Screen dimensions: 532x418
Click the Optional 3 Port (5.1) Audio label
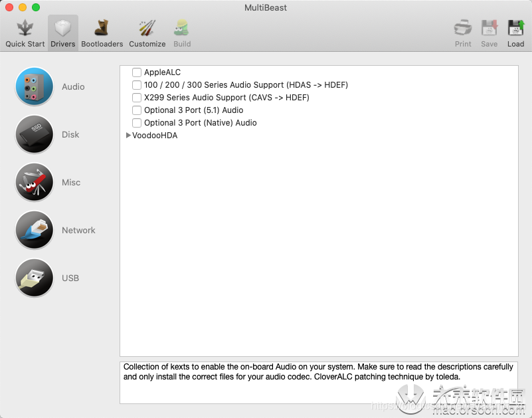click(193, 110)
